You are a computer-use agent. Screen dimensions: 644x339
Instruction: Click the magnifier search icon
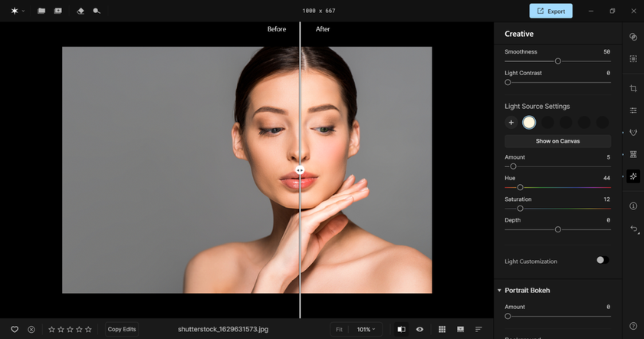[x=97, y=11]
